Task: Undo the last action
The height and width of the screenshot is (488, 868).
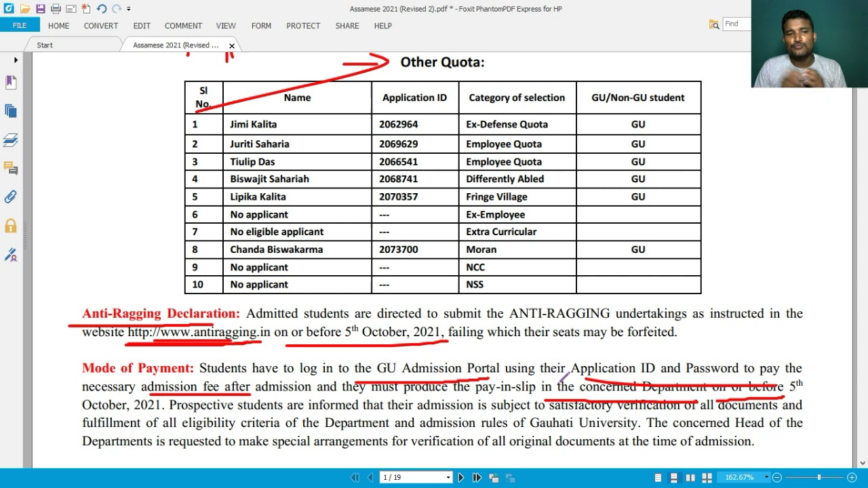Action: tap(101, 9)
